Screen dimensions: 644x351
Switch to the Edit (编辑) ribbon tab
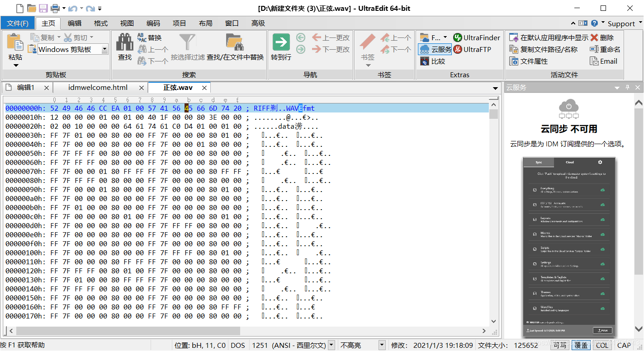click(75, 23)
